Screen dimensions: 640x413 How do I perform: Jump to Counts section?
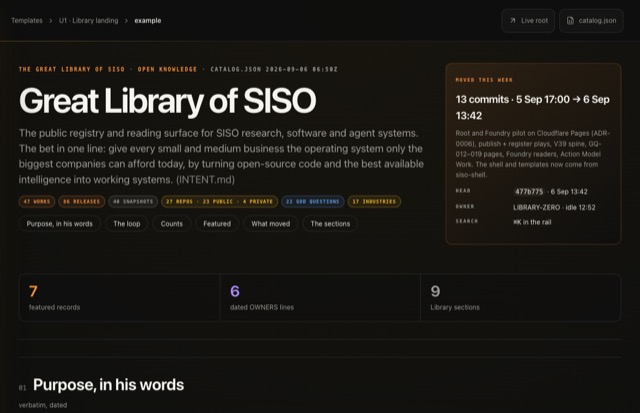tap(171, 224)
